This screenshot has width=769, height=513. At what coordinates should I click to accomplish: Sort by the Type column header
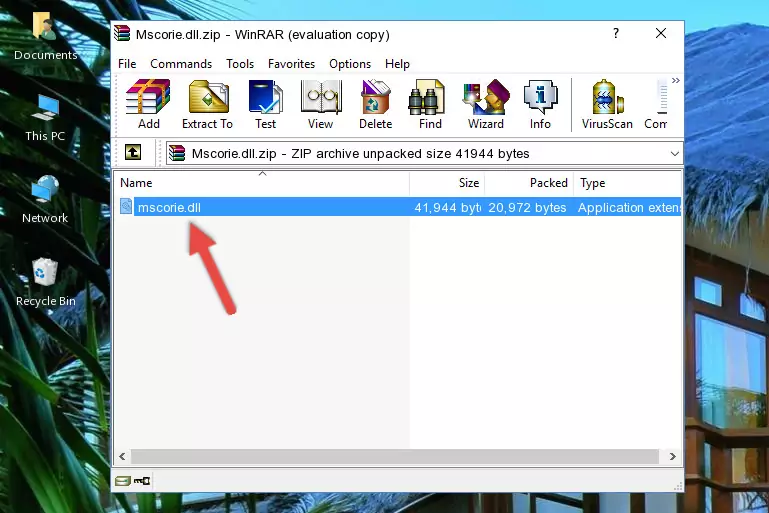tap(627, 182)
